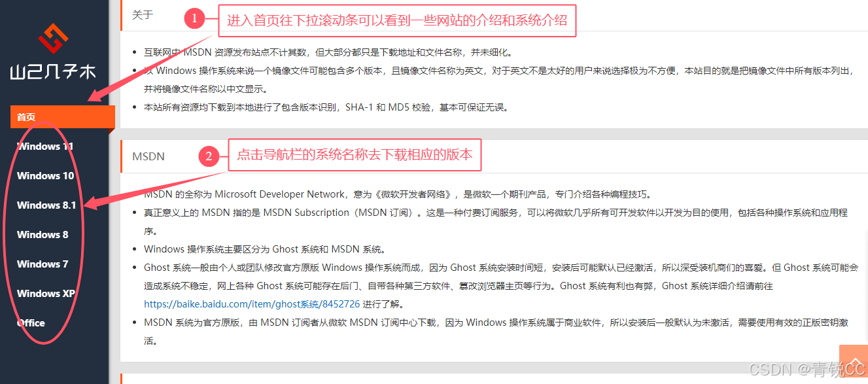Click the MSDN section heading
The image size is (868, 384).
click(x=148, y=156)
